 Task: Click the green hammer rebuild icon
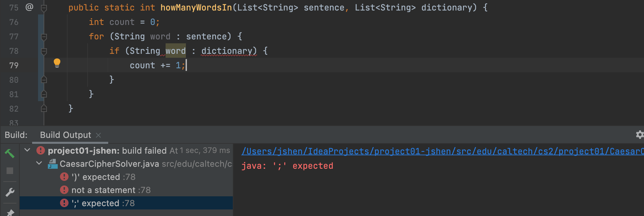[10, 153]
